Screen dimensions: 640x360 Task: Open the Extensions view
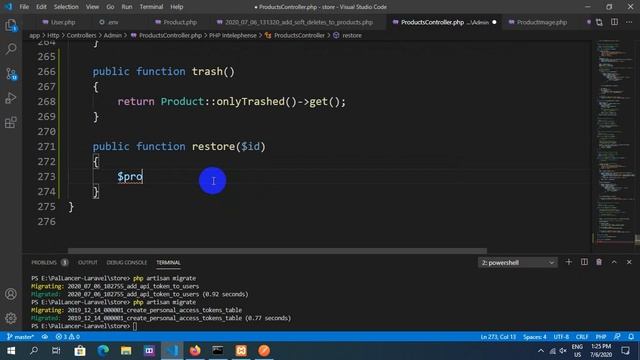click(x=11, y=122)
